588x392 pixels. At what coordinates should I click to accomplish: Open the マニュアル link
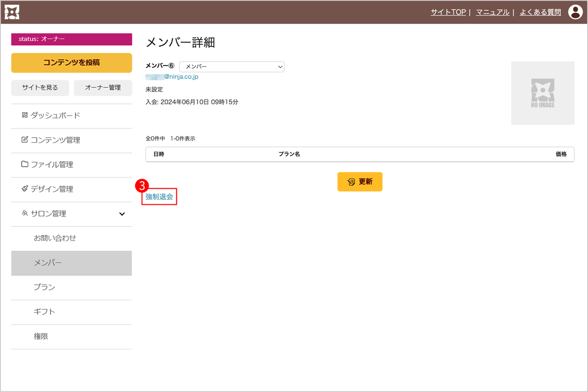click(492, 12)
